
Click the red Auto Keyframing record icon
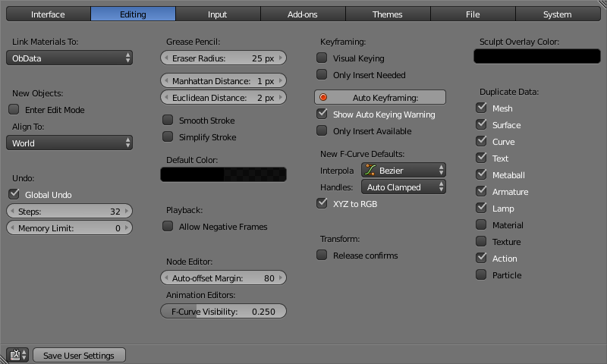pos(323,97)
